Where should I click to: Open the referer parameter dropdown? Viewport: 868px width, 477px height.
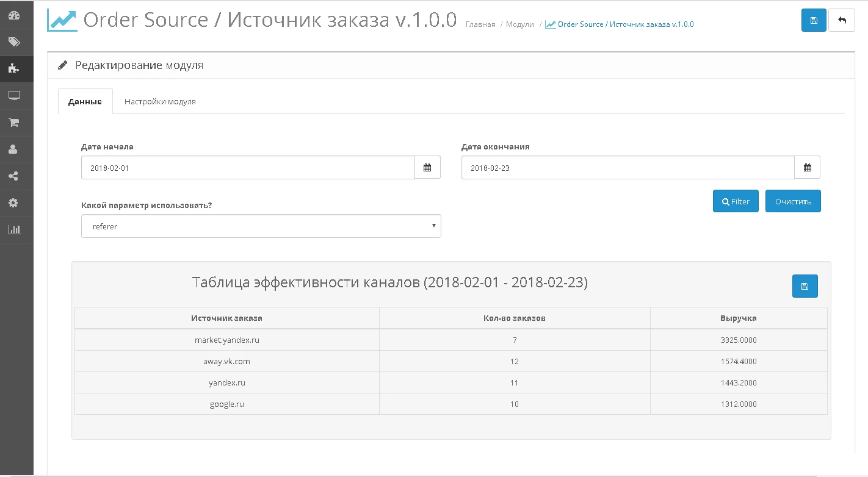[261, 226]
